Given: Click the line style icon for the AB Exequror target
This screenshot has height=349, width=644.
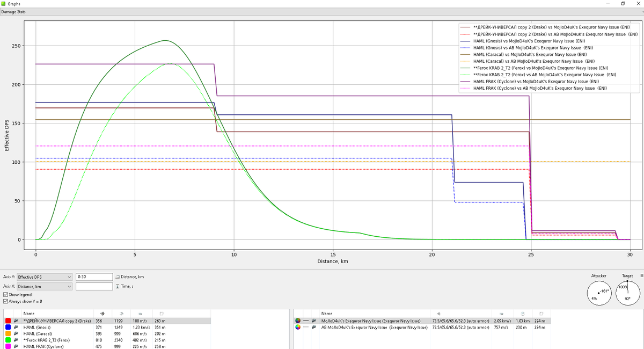Looking at the screenshot, I should [306, 327].
